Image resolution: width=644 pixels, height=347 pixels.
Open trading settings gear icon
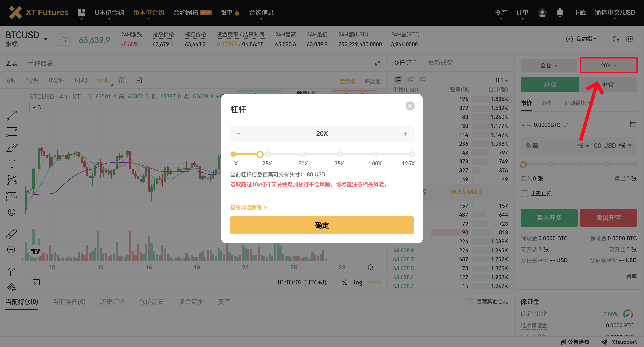(x=629, y=39)
